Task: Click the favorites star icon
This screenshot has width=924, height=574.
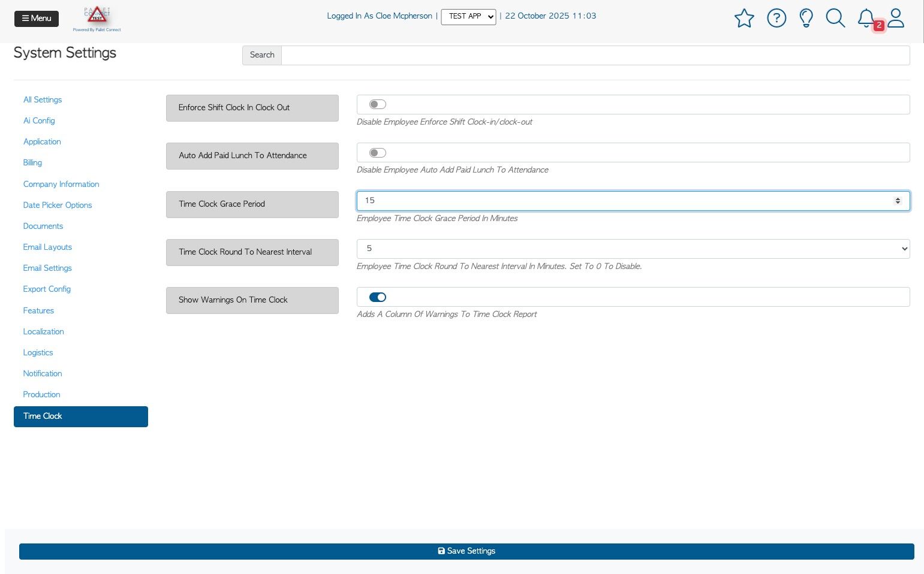Action: pos(744,18)
